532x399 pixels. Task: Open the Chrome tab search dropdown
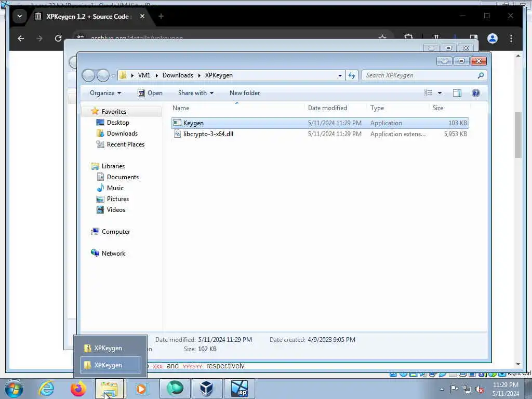19,16
